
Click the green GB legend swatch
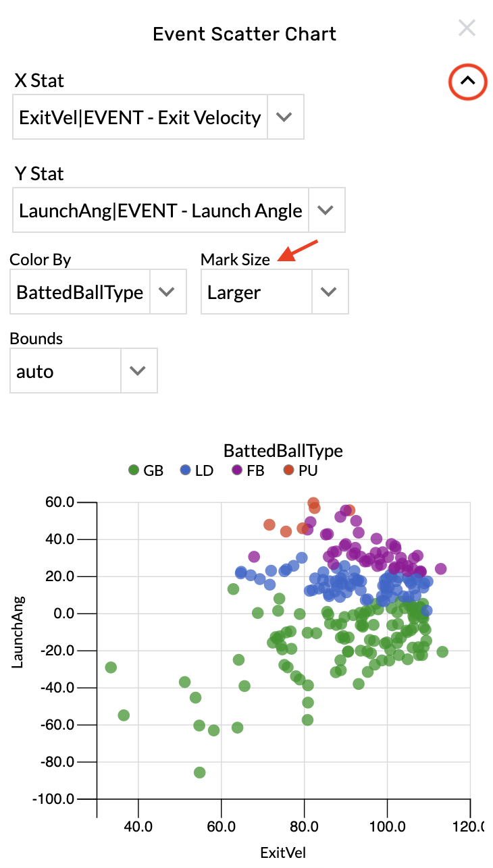click(133, 470)
